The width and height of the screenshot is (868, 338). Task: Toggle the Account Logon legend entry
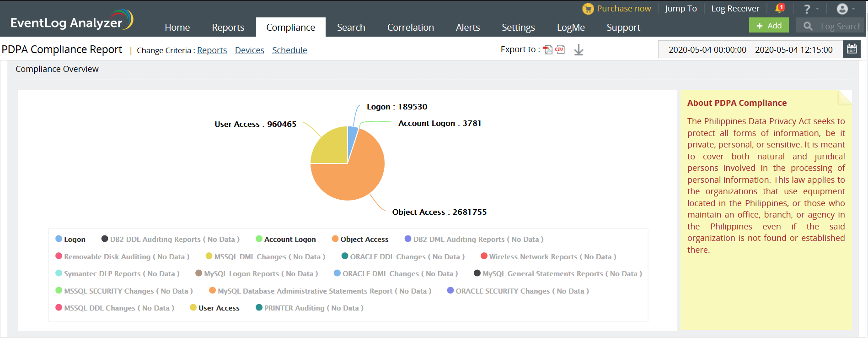[x=286, y=239]
